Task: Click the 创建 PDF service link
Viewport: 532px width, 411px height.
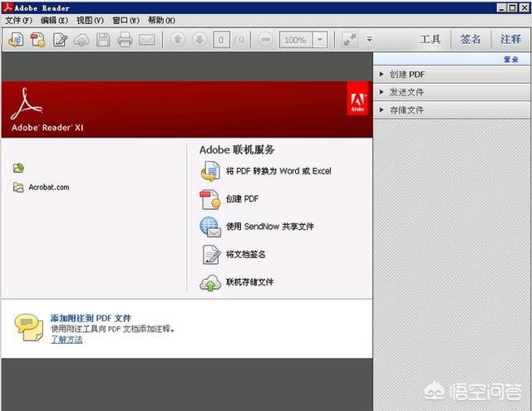Action: 242,199
